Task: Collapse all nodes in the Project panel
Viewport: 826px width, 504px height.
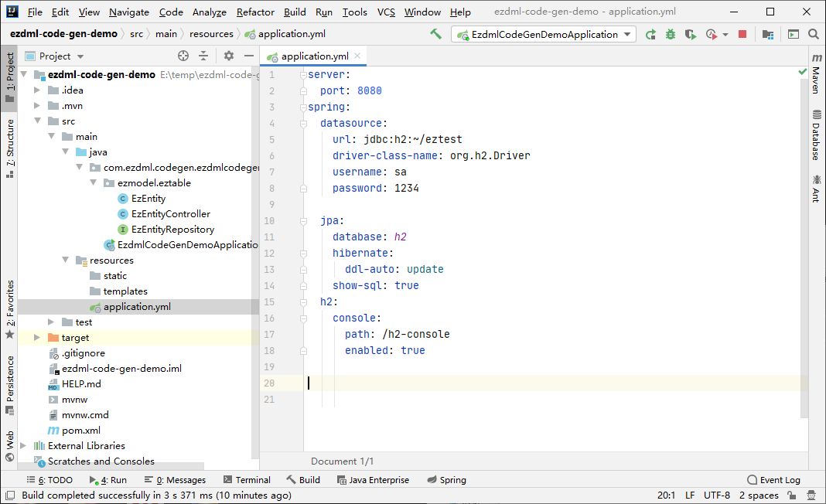Action: point(203,56)
